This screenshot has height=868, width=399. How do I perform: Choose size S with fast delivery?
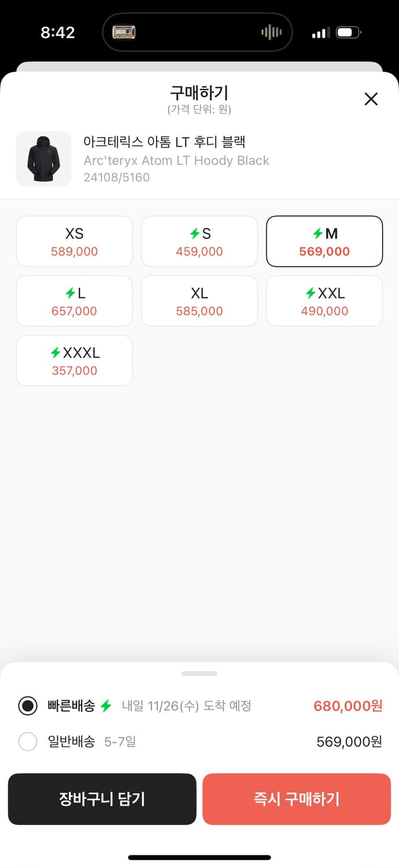pyautogui.click(x=199, y=241)
